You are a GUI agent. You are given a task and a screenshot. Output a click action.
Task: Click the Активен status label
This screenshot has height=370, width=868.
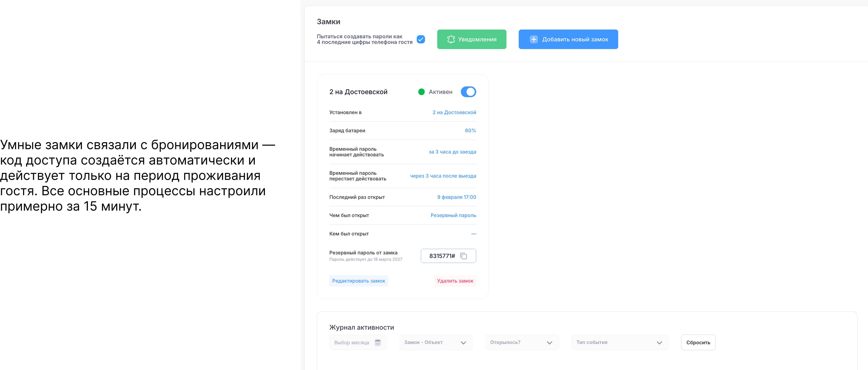tap(440, 92)
